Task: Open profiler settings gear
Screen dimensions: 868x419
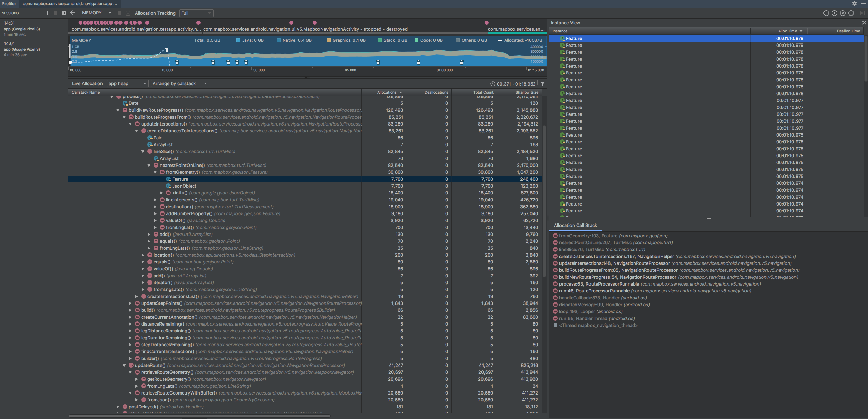Action: click(x=855, y=3)
